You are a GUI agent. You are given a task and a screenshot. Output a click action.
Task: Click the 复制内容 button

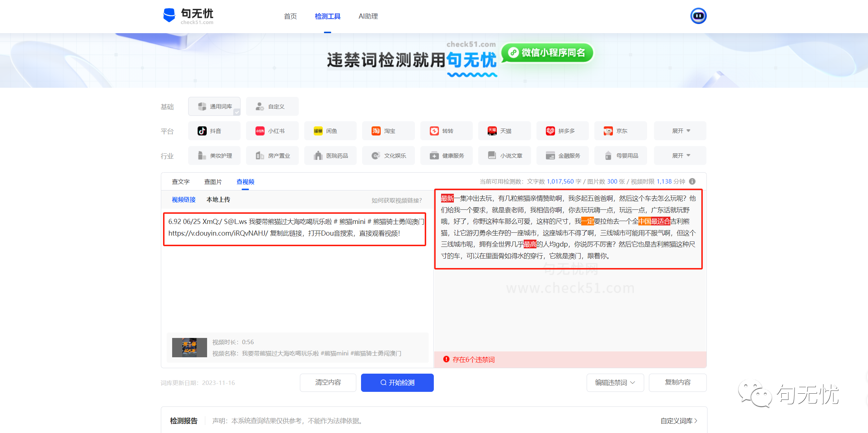(x=678, y=383)
